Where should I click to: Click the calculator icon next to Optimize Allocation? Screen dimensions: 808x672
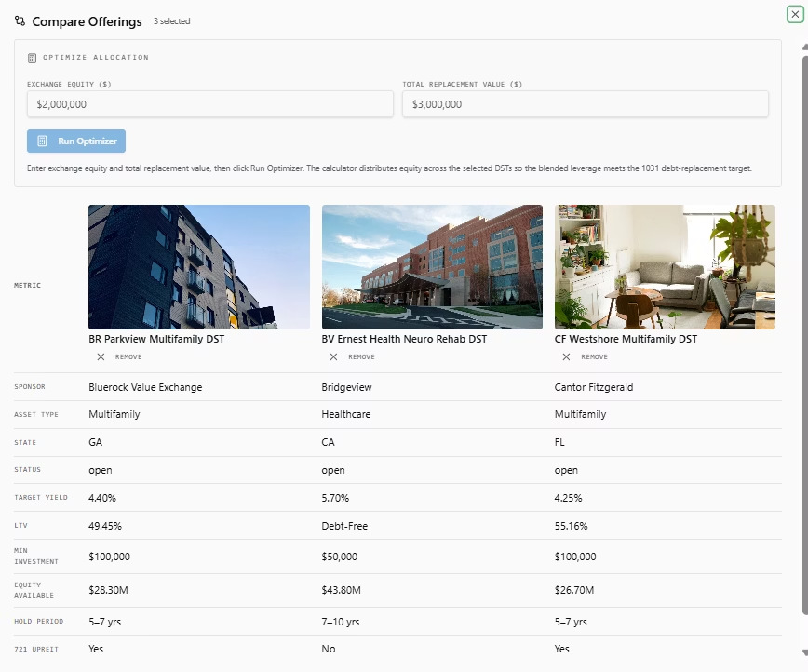[32, 58]
